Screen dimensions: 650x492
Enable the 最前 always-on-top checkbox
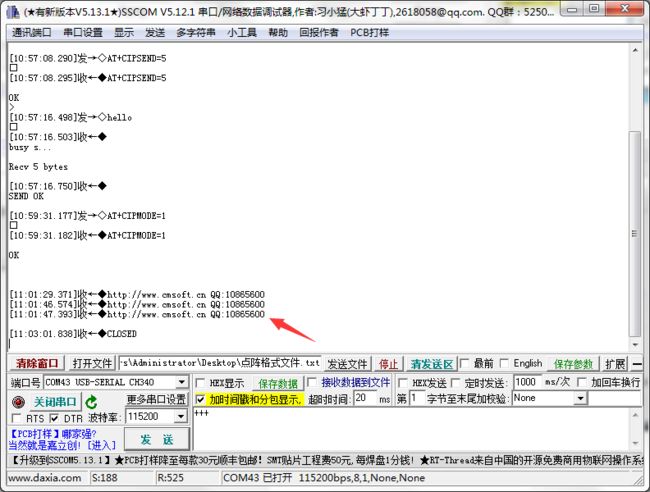point(465,364)
